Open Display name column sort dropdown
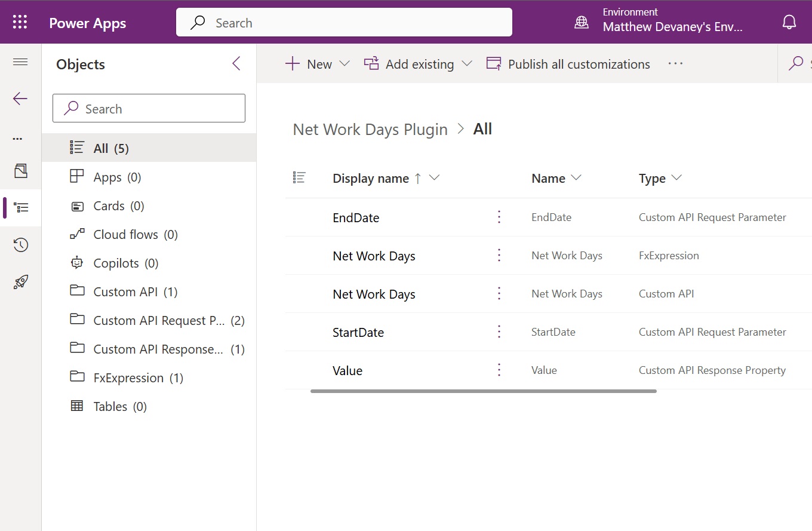The width and height of the screenshot is (812, 531). click(x=435, y=178)
